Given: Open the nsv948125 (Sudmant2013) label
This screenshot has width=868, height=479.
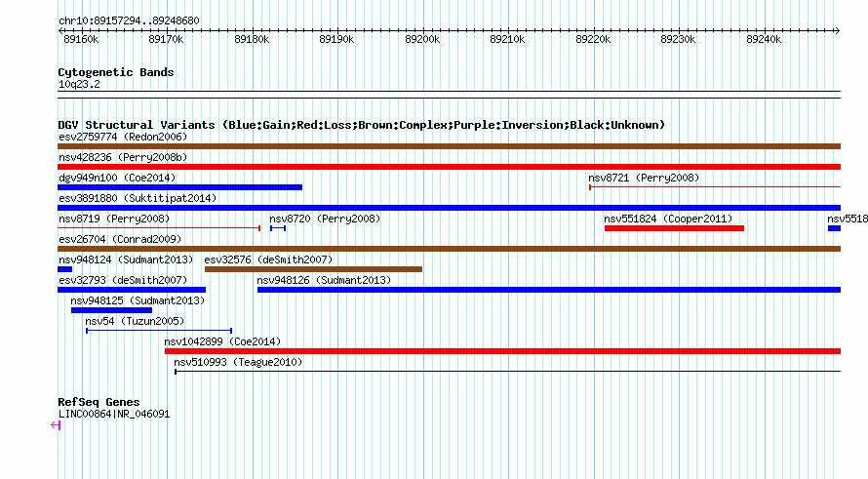Looking at the screenshot, I should click(x=138, y=300).
